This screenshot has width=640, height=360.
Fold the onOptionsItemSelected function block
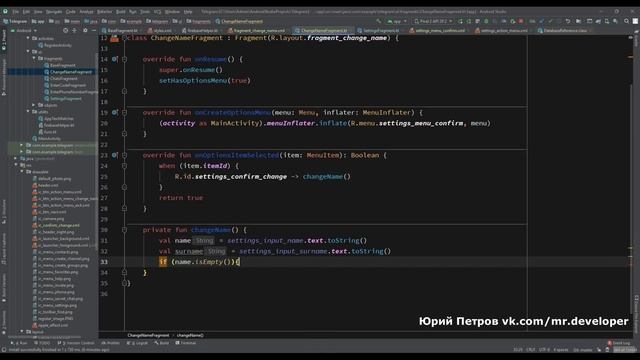pyautogui.click(x=124, y=155)
